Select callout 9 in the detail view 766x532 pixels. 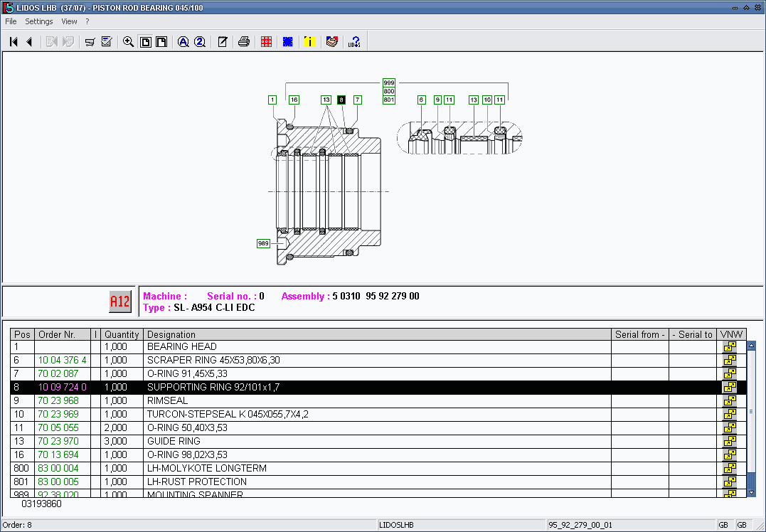pyautogui.click(x=437, y=100)
